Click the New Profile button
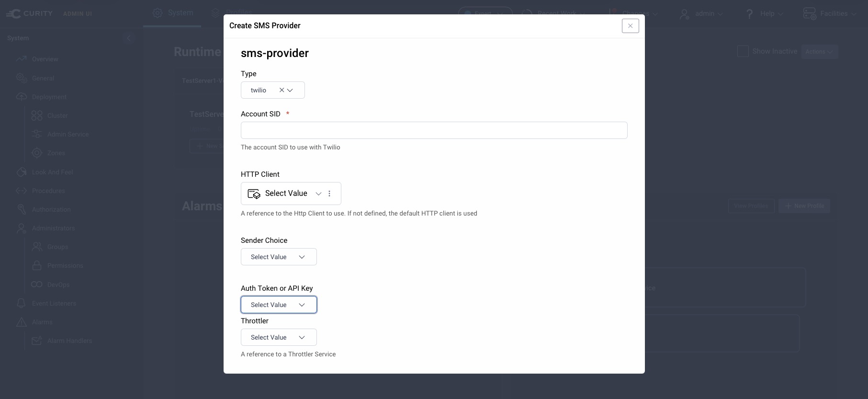 804,206
